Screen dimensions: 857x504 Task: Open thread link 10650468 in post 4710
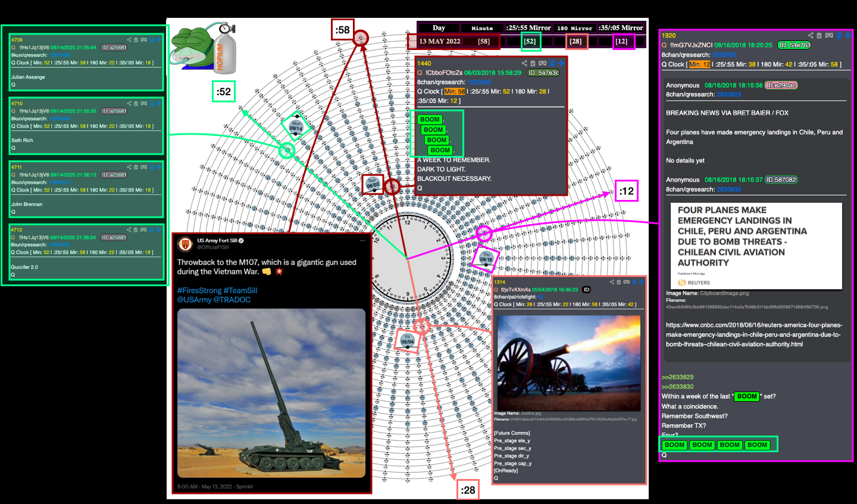coord(60,118)
